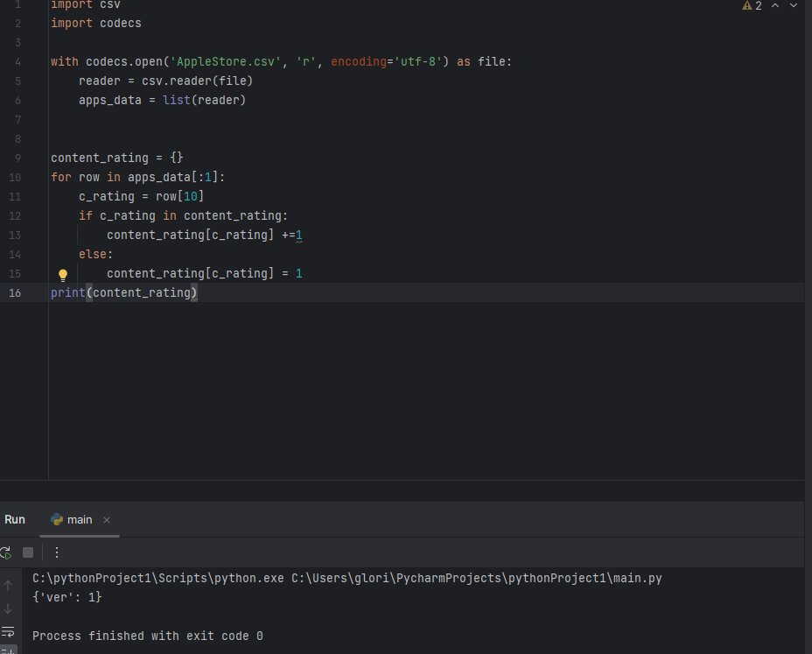Screen dimensions: 812x654
Task: Click the encoding='utf-8' argument
Action: click(387, 61)
